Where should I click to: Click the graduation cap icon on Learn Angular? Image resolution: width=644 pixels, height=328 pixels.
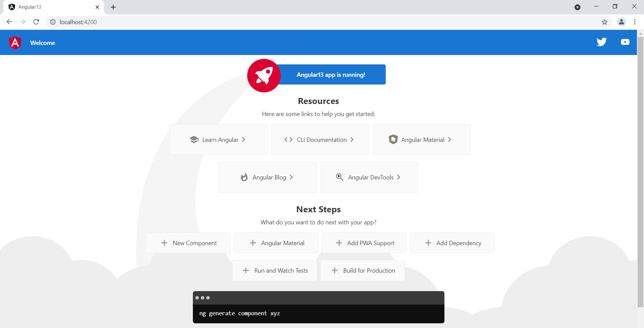194,140
